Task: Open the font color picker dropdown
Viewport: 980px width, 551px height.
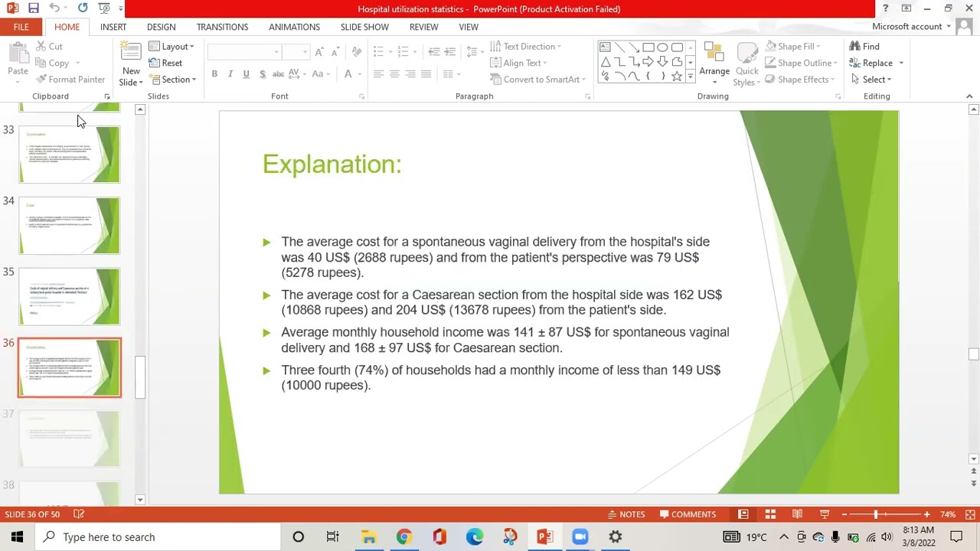Action: point(359,74)
